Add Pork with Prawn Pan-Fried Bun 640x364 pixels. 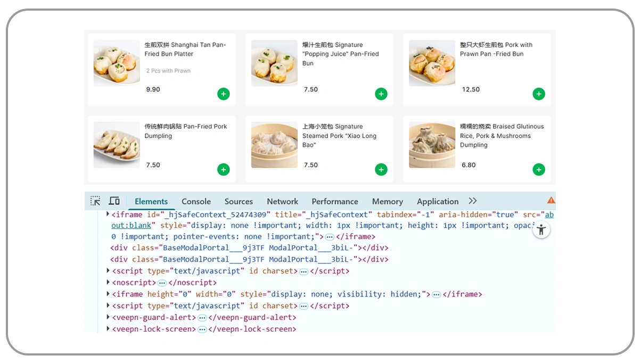click(x=539, y=94)
